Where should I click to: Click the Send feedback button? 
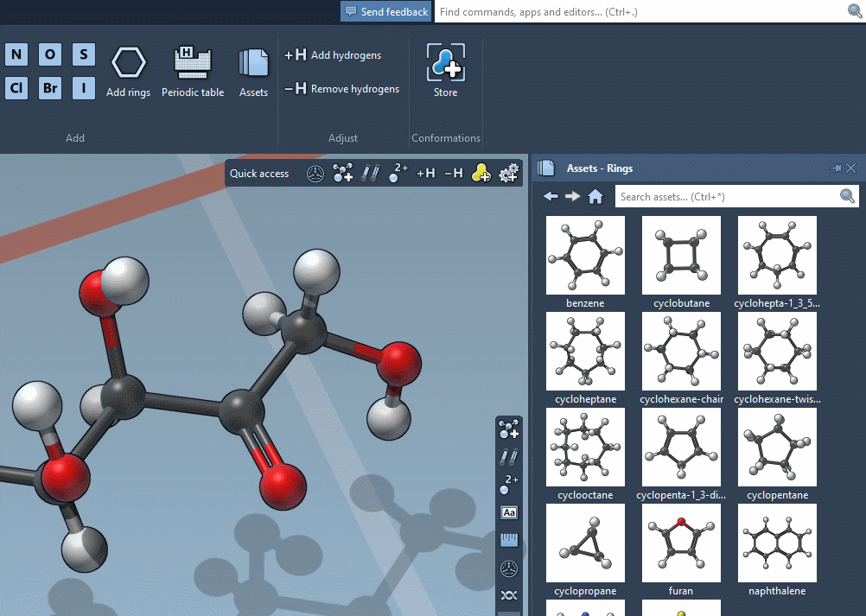click(x=385, y=11)
